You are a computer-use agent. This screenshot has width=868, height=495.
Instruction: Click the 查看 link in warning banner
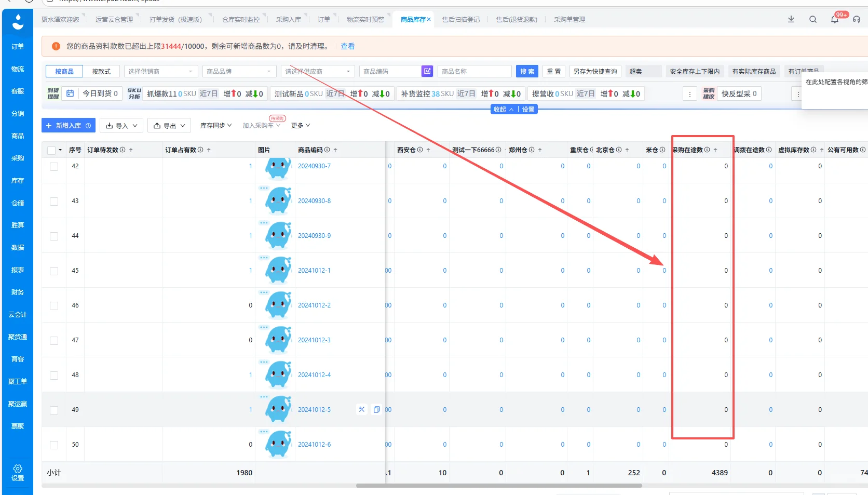(x=348, y=46)
